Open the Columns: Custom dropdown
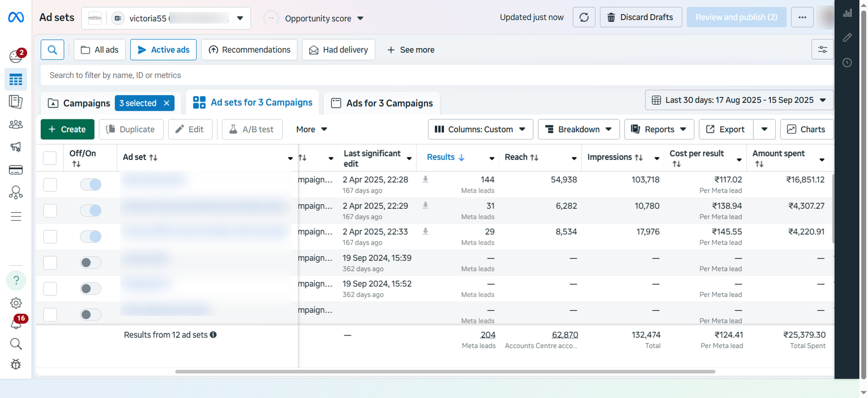 coord(480,129)
